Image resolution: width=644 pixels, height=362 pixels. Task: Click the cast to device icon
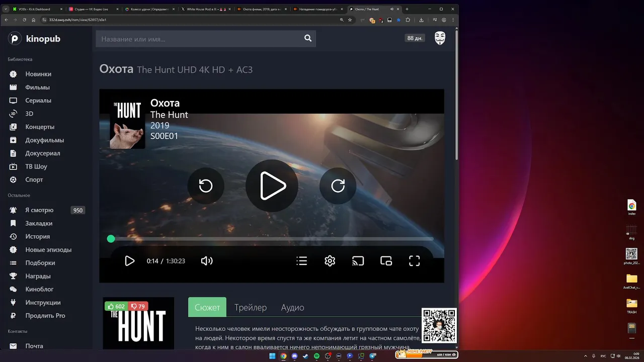(x=358, y=261)
